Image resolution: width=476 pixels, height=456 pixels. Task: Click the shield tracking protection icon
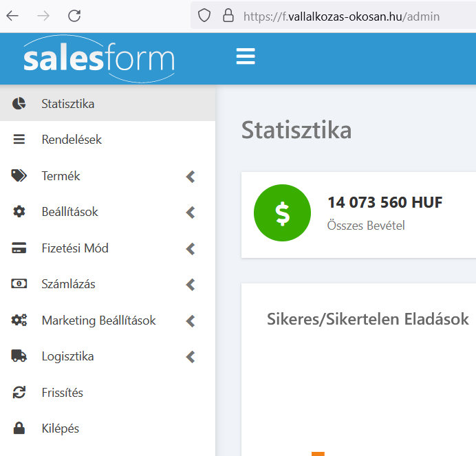coord(204,16)
